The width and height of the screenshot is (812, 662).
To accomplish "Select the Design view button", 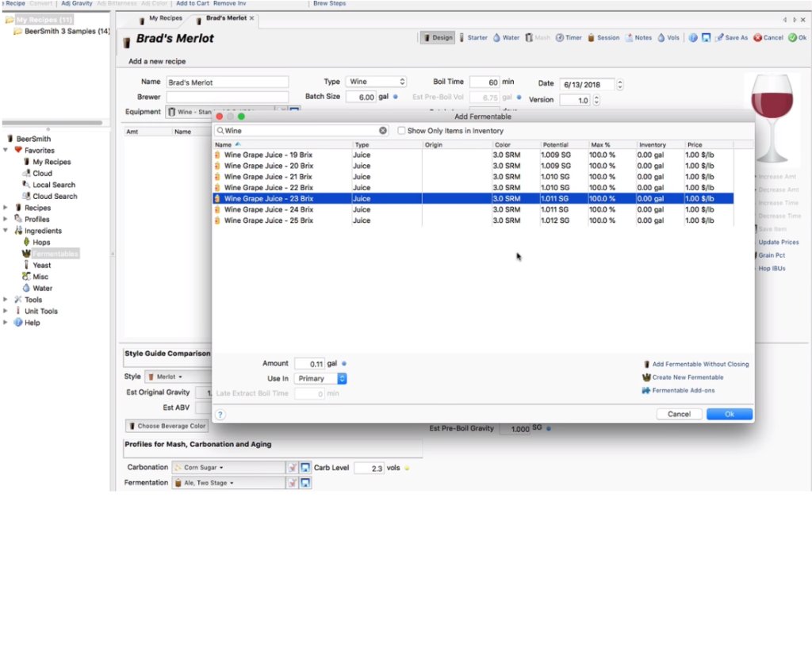I will pyautogui.click(x=438, y=38).
